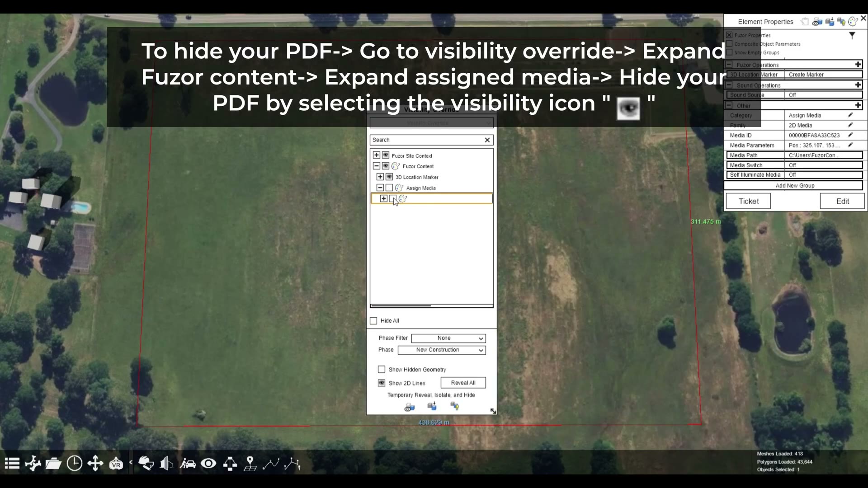The width and height of the screenshot is (868, 488).
Task: Click the lightbulb cubes icon in Element Properties header
Action: click(841, 22)
